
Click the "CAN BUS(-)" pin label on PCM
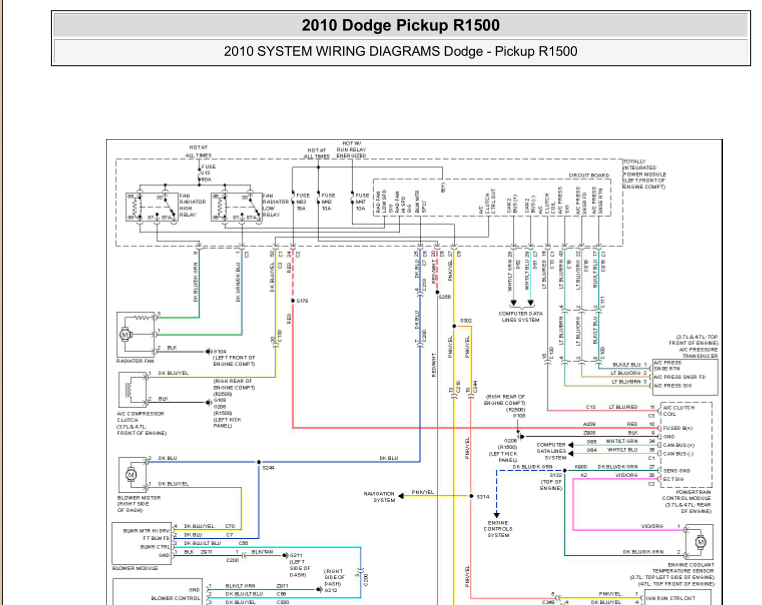click(678, 453)
